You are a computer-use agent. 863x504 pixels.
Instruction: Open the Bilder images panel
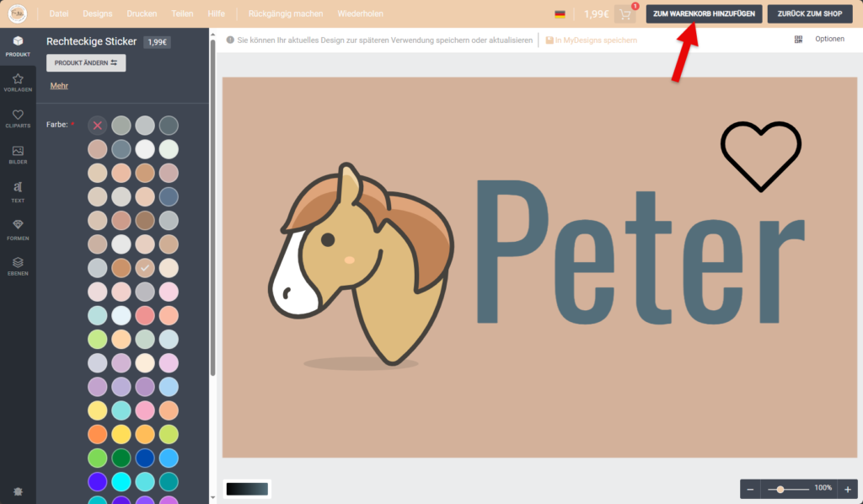pos(18,155)
